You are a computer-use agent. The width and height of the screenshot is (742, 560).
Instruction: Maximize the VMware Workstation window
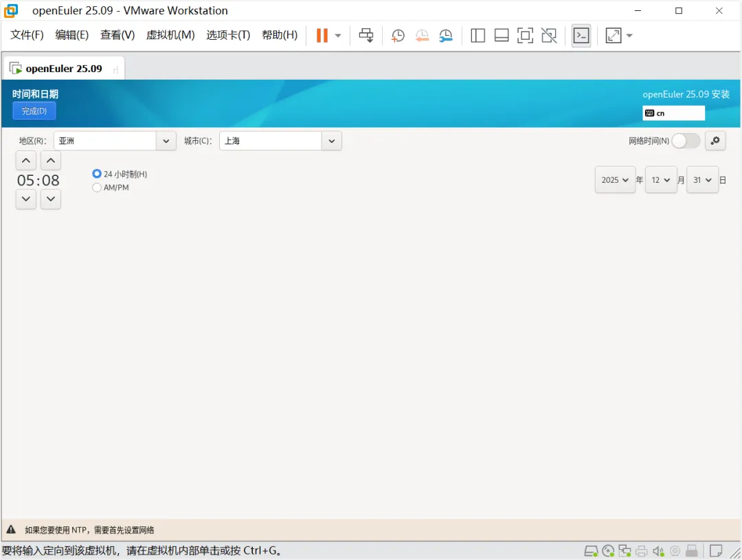click(679, 10)
